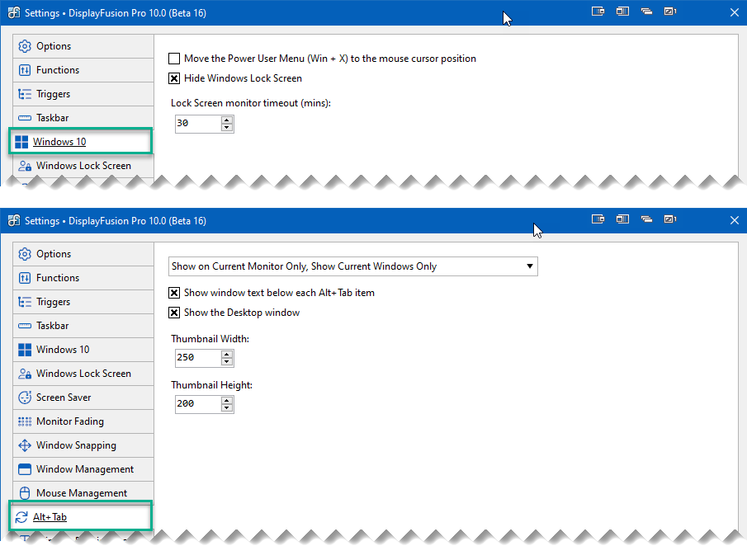Viewport: 747px width, 560px height.
Task: Open Windows Lock Screen label in lower window
Action: coord(83,374)
